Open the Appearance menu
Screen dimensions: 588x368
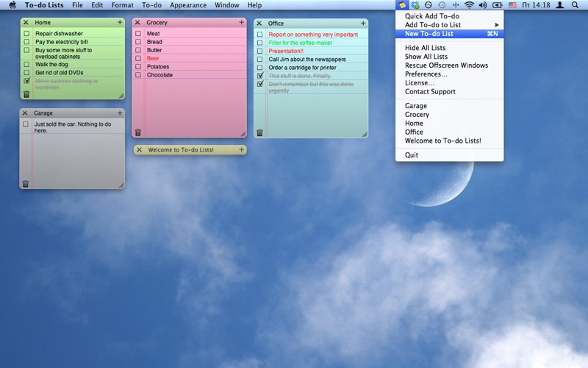coord(188,5)
